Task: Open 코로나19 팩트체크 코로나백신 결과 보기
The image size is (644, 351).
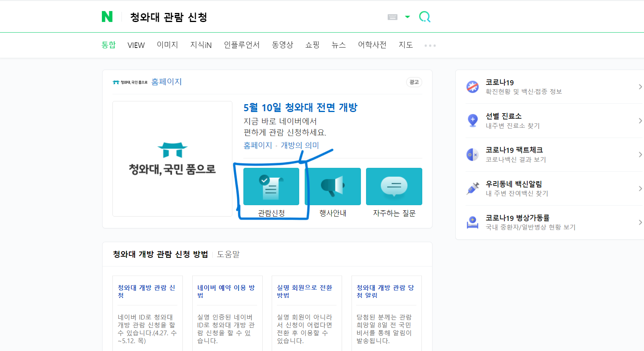Action: tap(516, 154)
